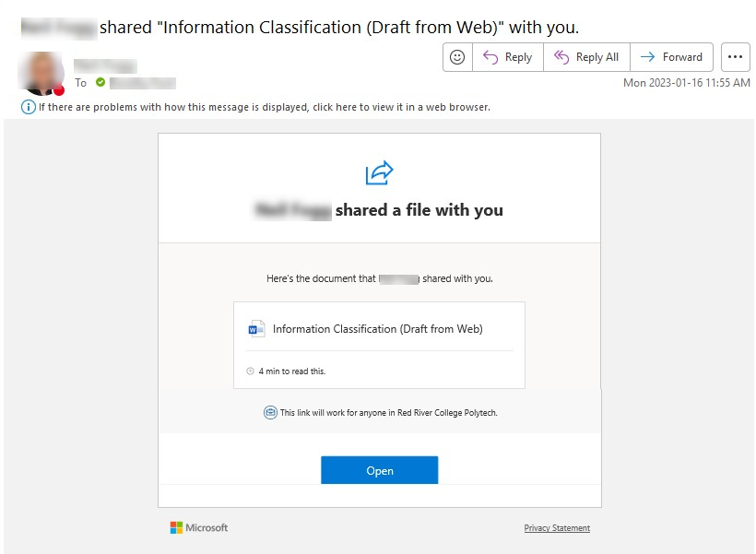The height and width of the screenshot is (554, 756).
Task: Click the sender's profile photo
Action: [41, 74]
